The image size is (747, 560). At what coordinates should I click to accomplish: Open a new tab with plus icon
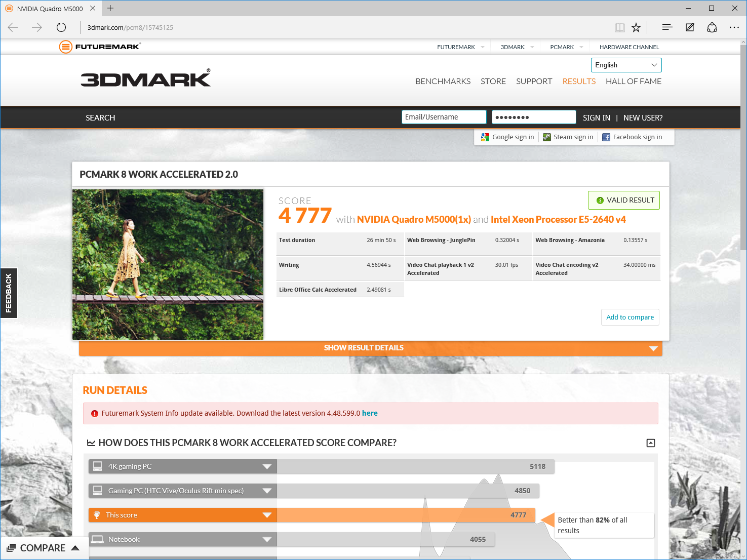click(x=110, y=8)
